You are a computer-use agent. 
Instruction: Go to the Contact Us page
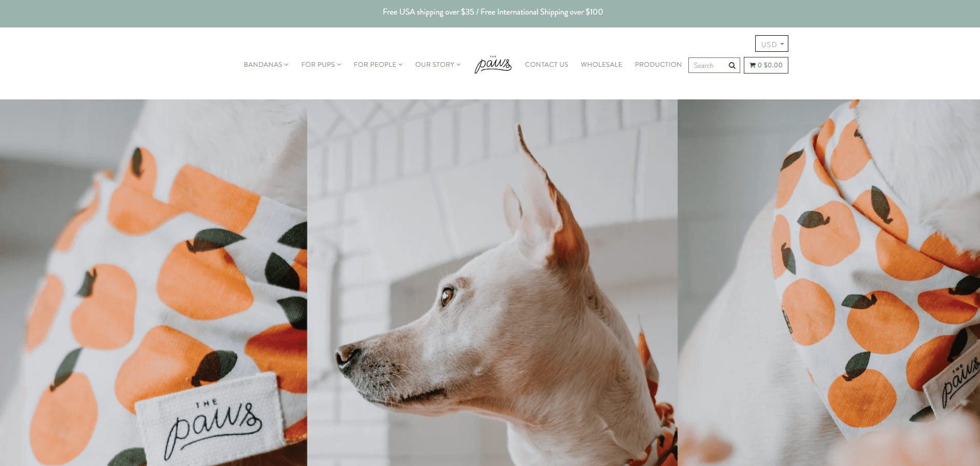[x=546, y=65]
